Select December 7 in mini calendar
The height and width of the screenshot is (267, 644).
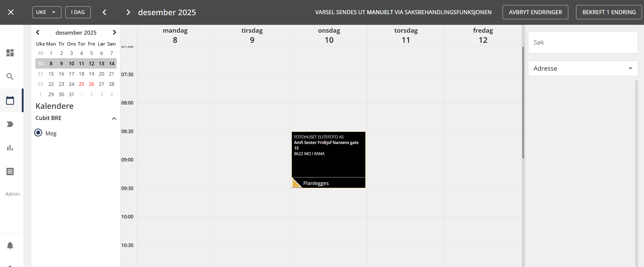[x=111, y=53]
